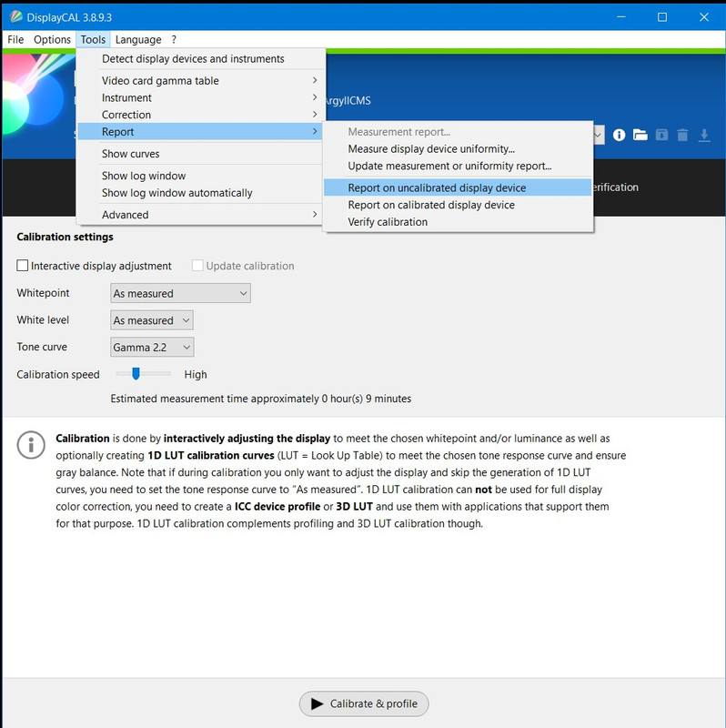Toggle Interactive display adjustment checkbox
726x728 pixels.
pyautogui.click(x=22, y=266)
